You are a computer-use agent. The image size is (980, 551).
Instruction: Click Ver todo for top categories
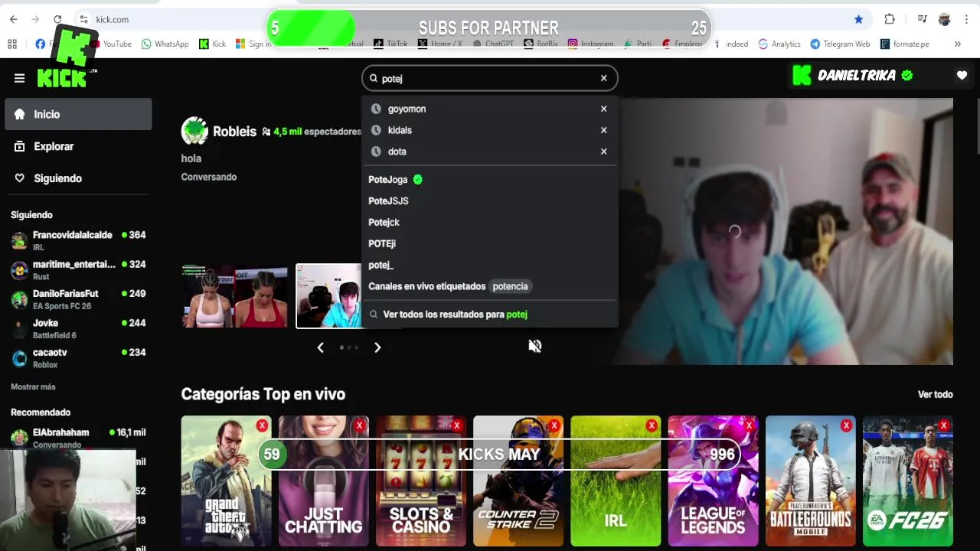pyautogui.click(x=935, y=394)
